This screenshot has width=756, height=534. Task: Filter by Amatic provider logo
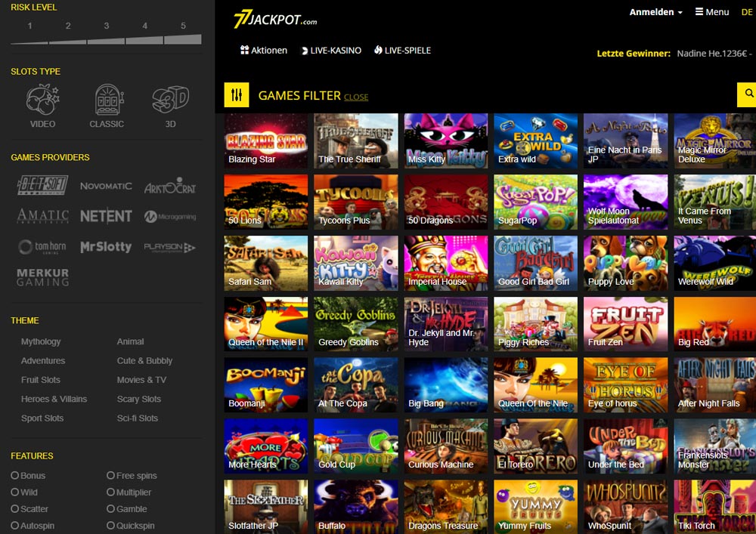pyautogui.click(x=42, y=216)
